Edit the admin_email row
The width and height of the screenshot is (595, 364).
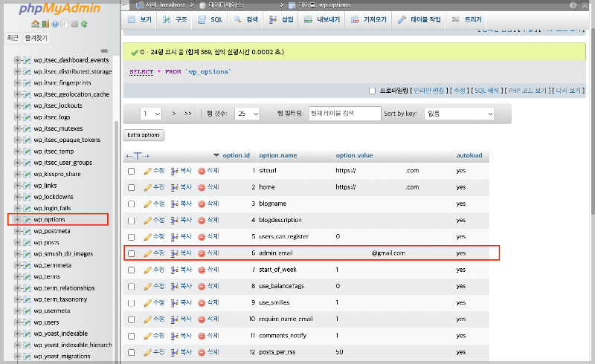pos(154,253)
